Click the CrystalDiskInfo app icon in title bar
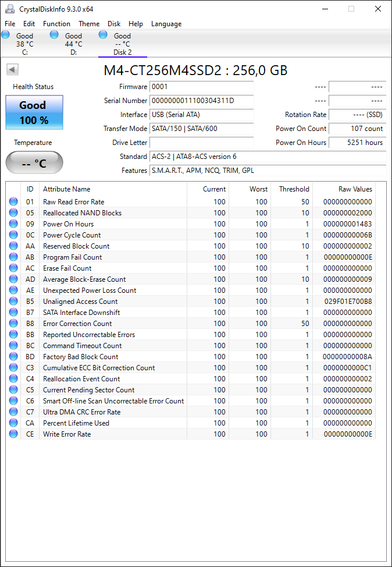The height and width of the screenshot is (567, 392). click(x=10, y=9)
